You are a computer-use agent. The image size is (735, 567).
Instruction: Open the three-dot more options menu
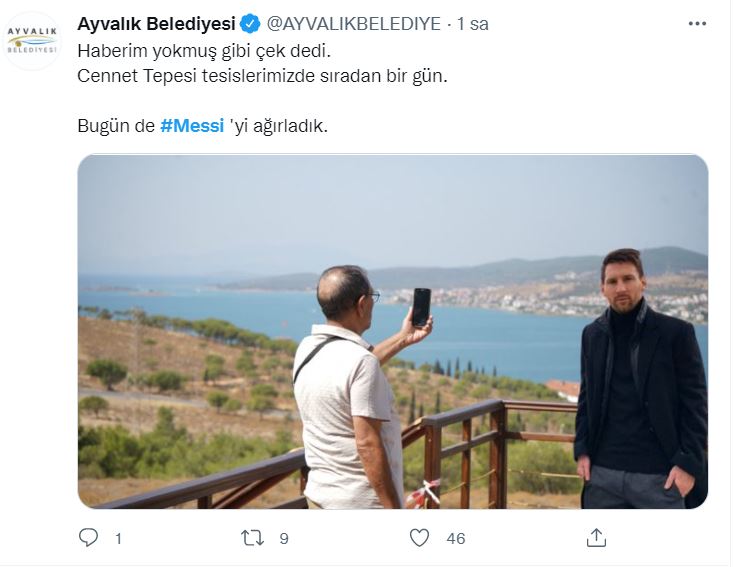pos(697,23)
